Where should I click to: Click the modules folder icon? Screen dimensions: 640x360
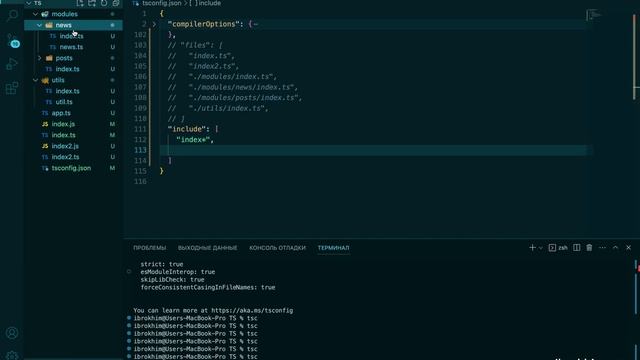tap(45, 14)
